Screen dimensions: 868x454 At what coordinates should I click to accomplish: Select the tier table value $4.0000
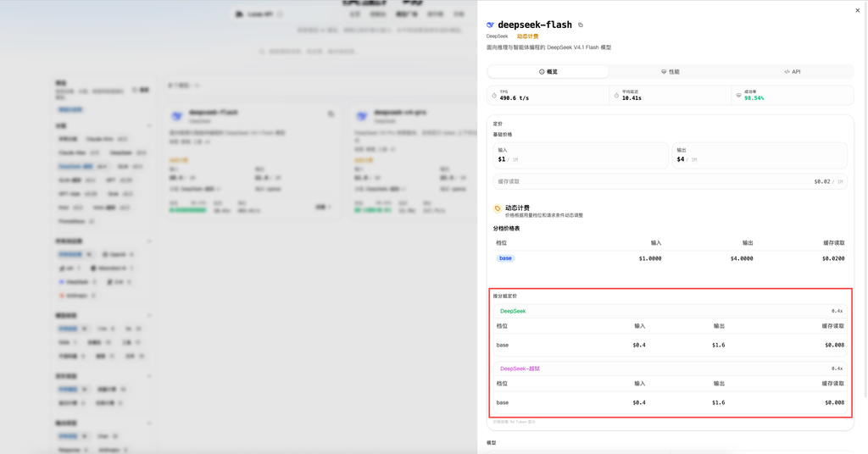click(x=742, y=259)
